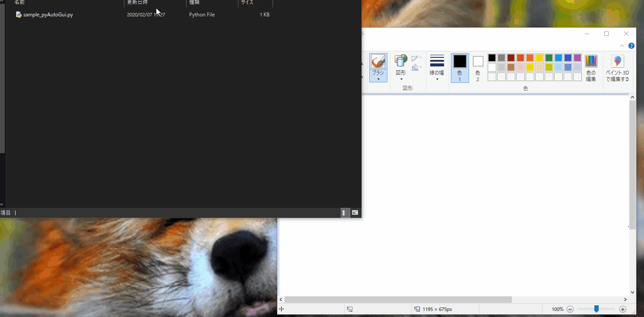Click the right arrow of horizontal scrollbar
The image size is (644, 317).
tap(625, 299)
